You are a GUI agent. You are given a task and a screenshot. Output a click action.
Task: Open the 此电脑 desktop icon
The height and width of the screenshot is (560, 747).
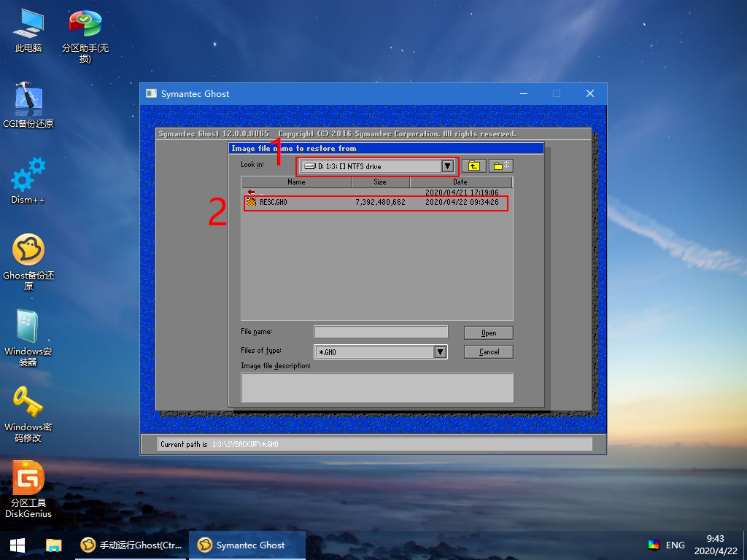pyautogui.click(x=28, y=30)
